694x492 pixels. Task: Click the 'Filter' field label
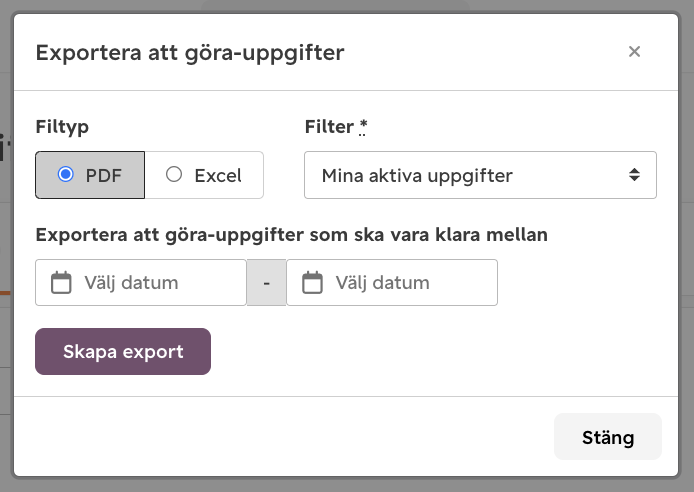coord(329,127)
